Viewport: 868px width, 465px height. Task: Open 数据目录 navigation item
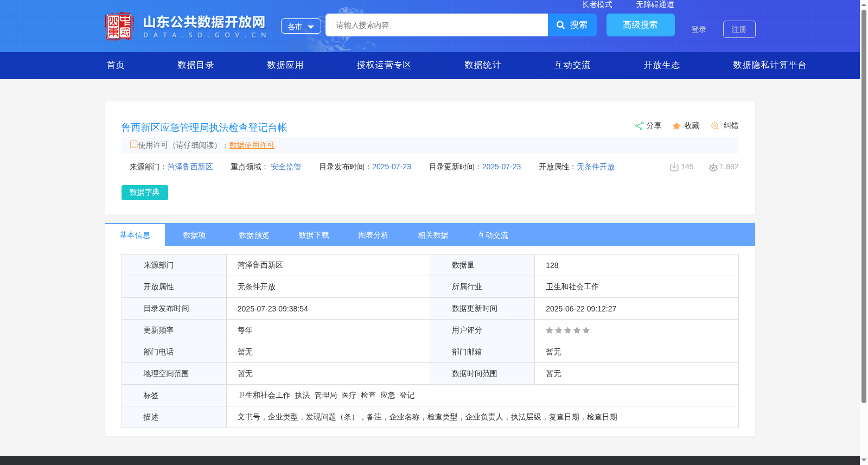pyautogui.click(x=196, y=65)
